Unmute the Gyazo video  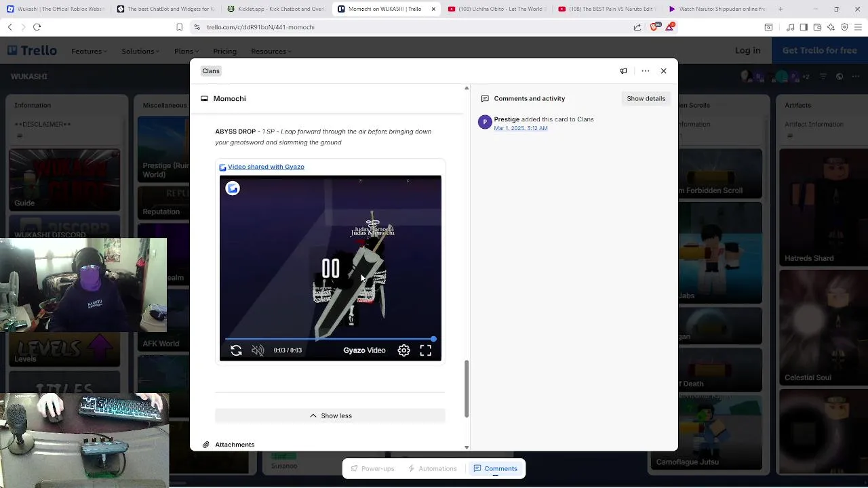point(258,350)
